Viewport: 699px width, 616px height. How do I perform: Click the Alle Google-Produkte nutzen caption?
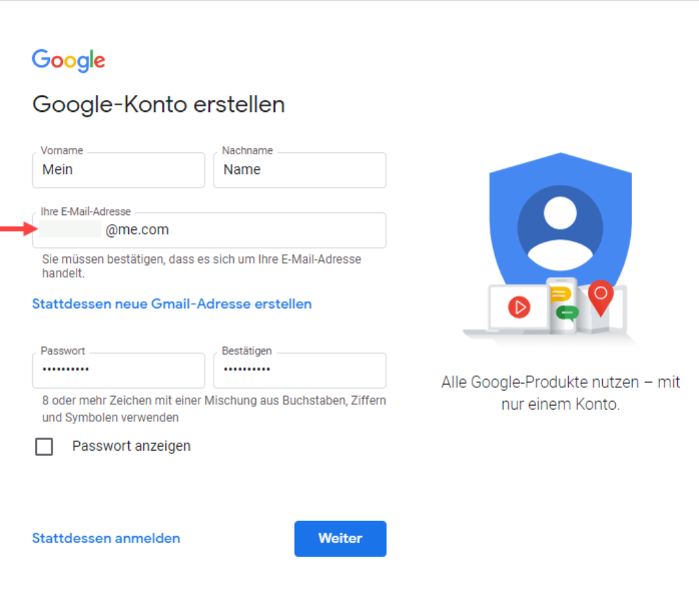tap(560, 393)
